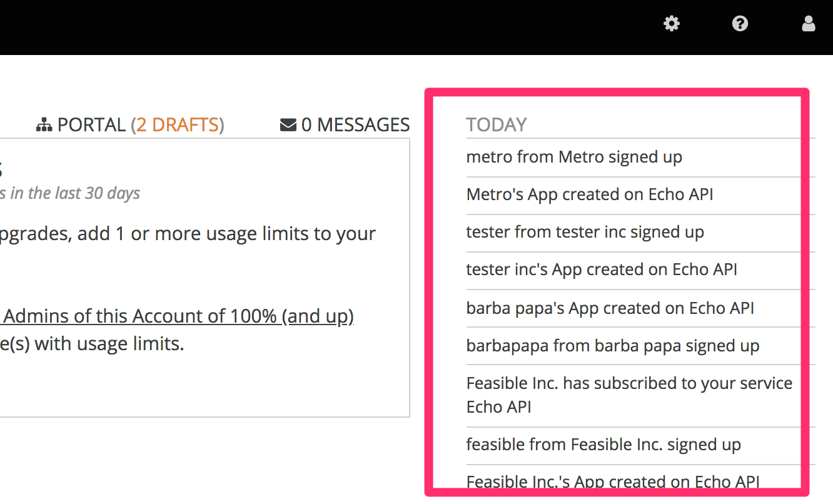Image resolution: width=833 pixels, height=504 pixels.
Task: Click the sitemap icon beside PORTAL
Action: (x=44, y=125)
